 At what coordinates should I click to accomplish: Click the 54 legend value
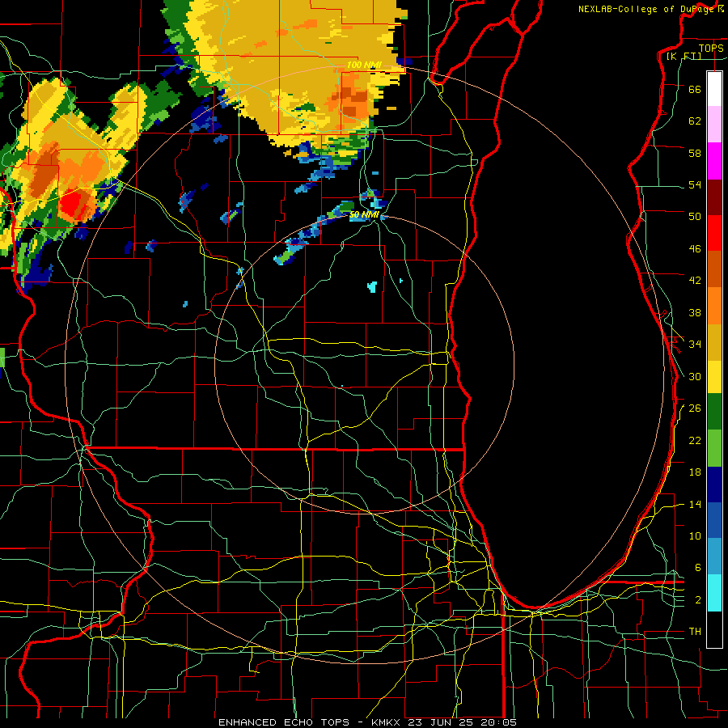point(695,184)
